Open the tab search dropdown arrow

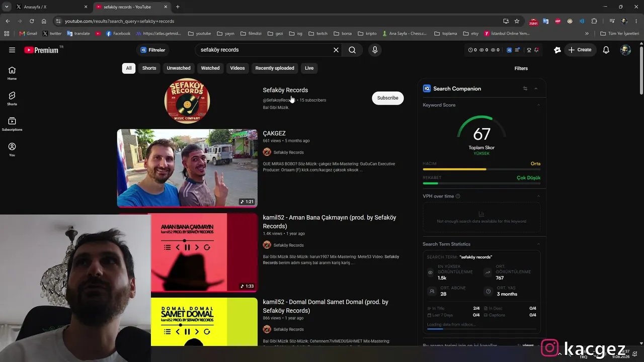(x=7, y=7)
